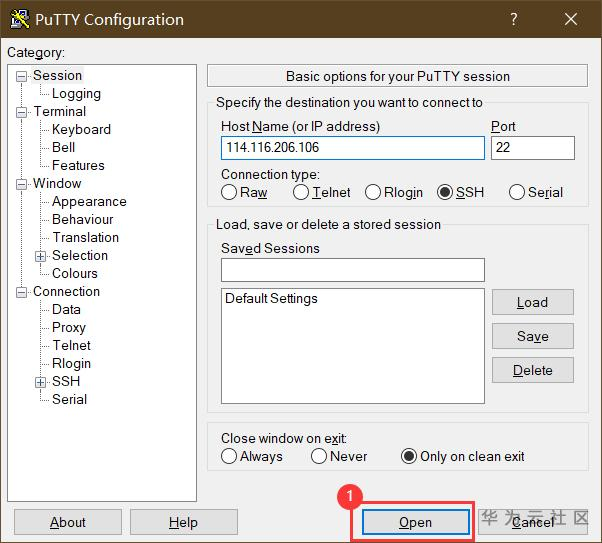Open the Data settings category
The height and width of the screenshot is (543, 602).
[66, 310]
